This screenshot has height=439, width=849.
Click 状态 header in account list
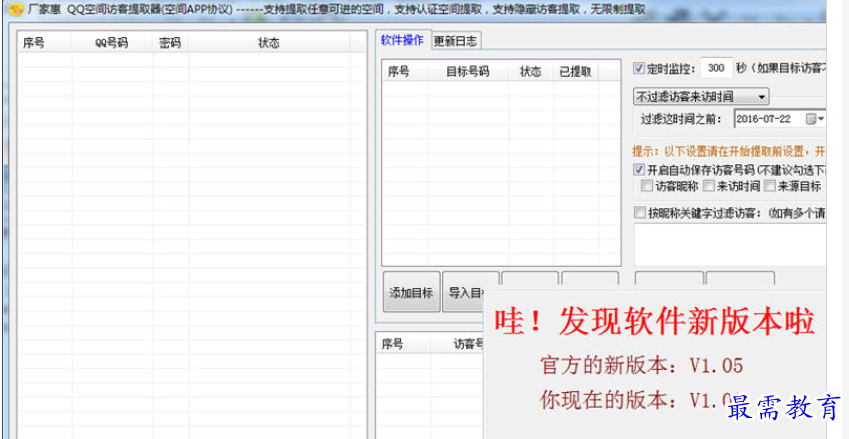coord(269,43)
